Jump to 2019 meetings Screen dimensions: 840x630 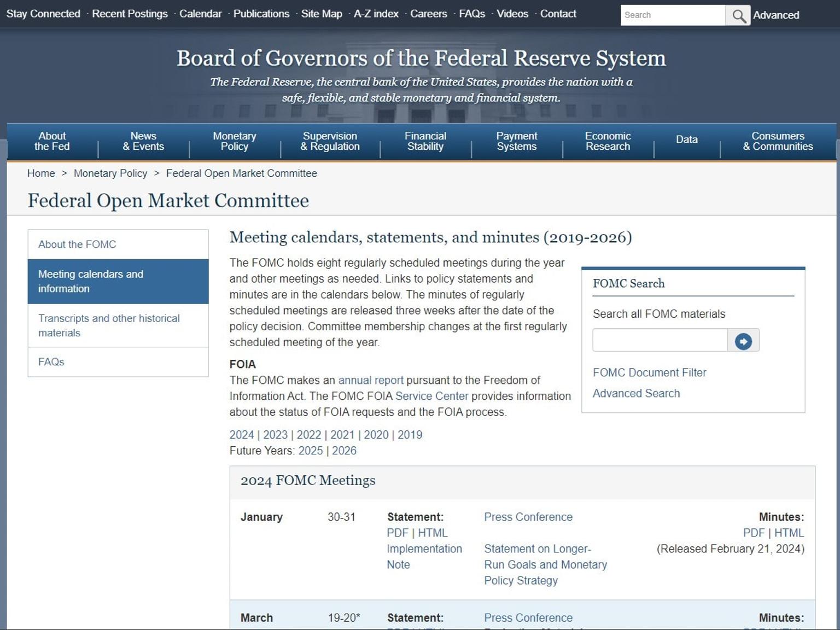pyautogui.click(x=410, y=435)
